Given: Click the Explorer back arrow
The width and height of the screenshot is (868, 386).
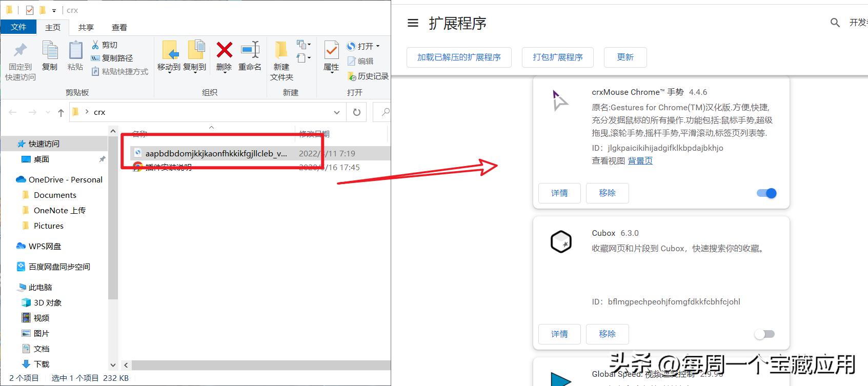Looking at the screenshot, I should (x=13, y=112).
